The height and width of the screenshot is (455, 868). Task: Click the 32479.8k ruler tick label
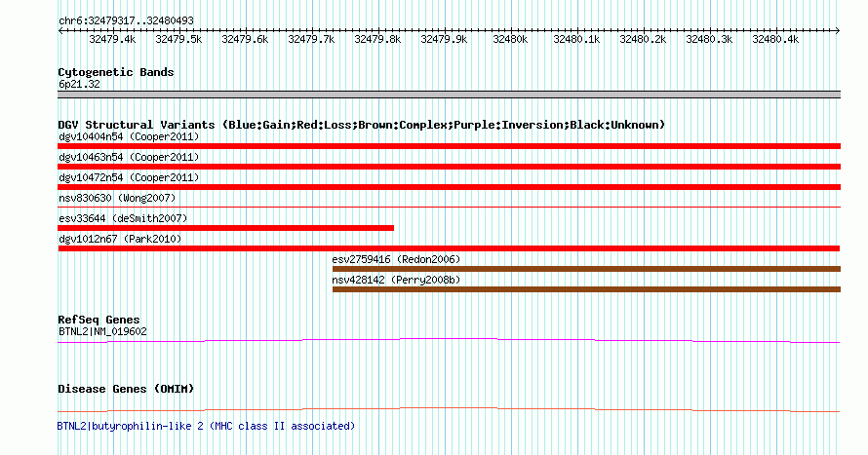(x=377, y=39)
